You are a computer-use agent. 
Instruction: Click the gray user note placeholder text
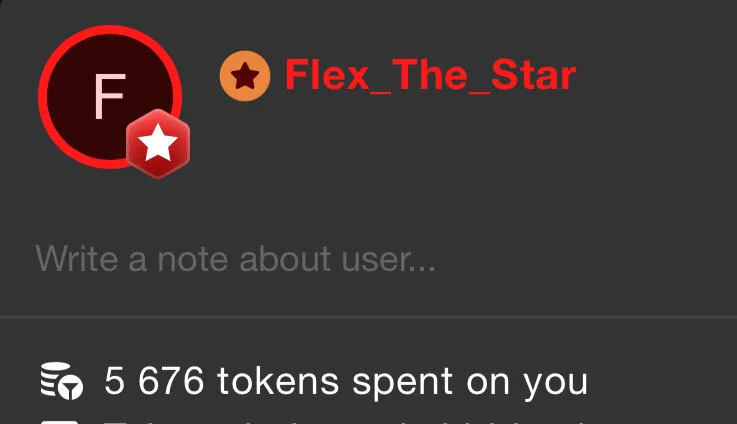pos(235,259)
